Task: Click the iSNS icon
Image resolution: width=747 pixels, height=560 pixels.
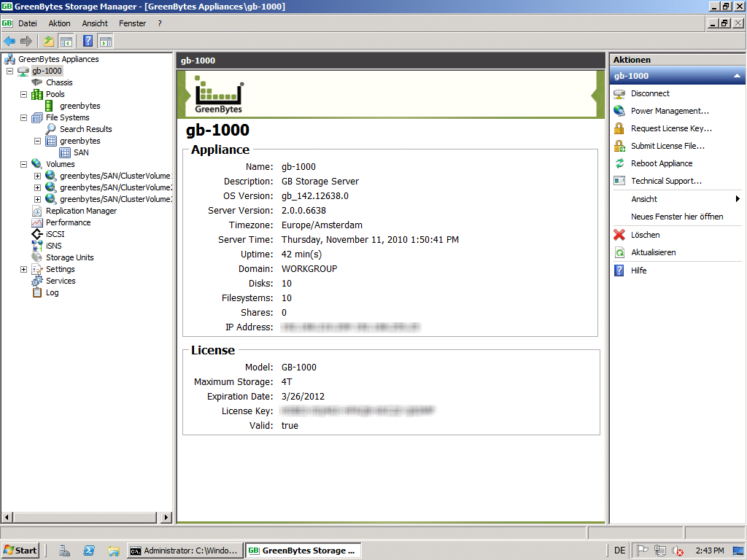Action: [x=36, y=246]
